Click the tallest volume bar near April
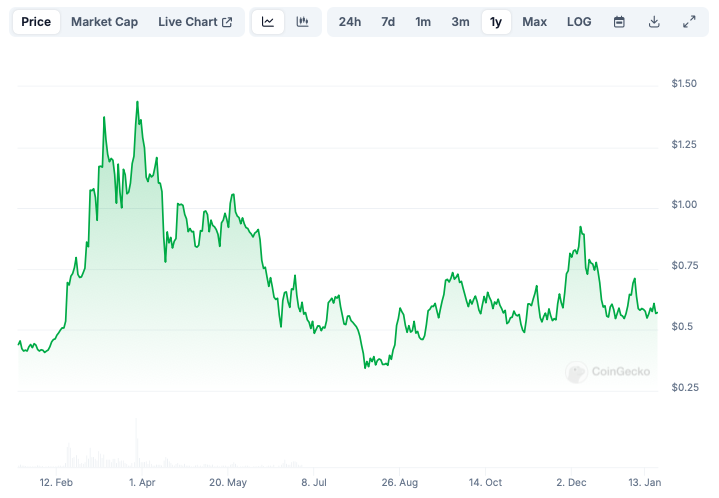The height and width of the screenshot is (498, 719). (x=136, y=443)
